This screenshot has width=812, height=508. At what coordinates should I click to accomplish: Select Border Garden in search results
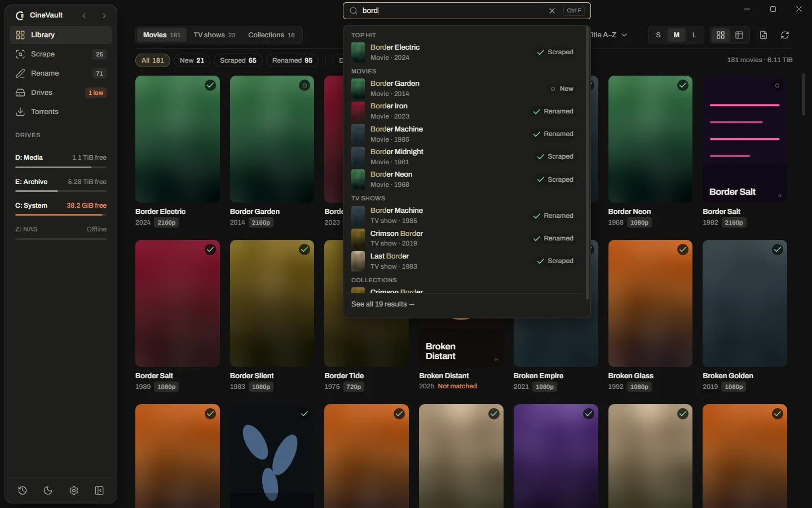coord(465,89)
